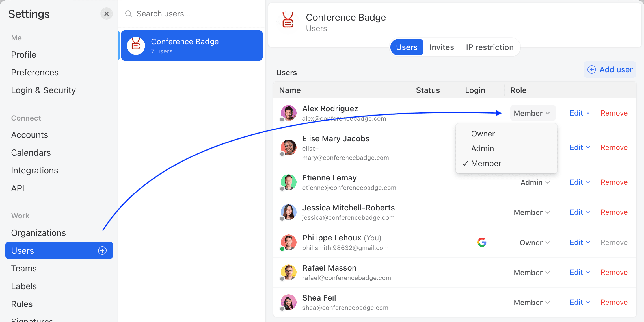The image size is (644, 322).
Task: Click the Conference Badge organization avatar in list
Action: click(x=136, y=45)
